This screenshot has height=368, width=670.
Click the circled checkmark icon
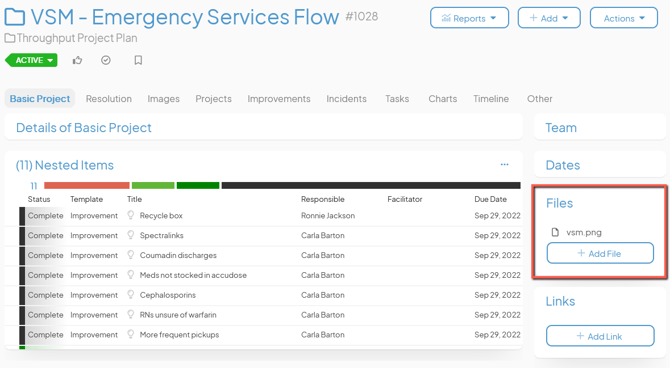[x=106, y=60]
